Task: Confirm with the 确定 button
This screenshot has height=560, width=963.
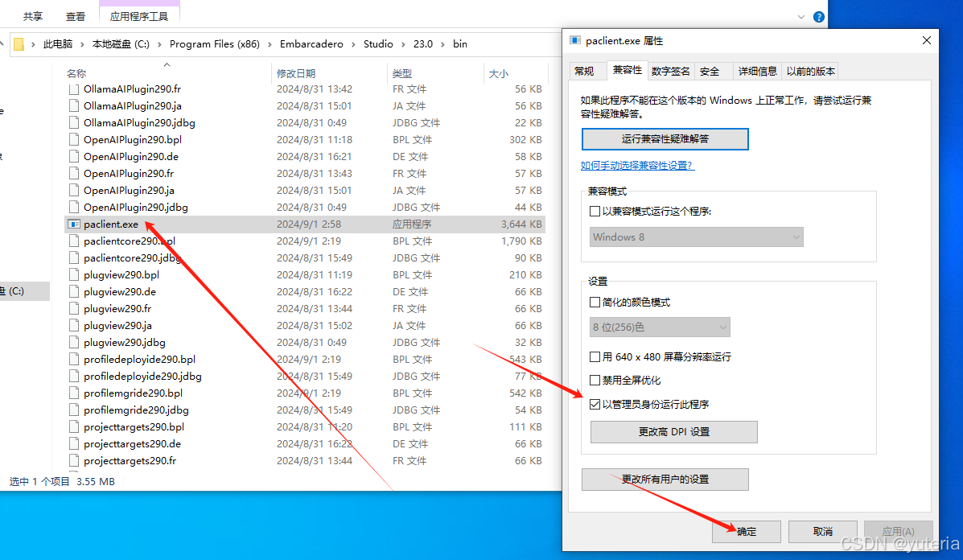Action: pos(747,531)
